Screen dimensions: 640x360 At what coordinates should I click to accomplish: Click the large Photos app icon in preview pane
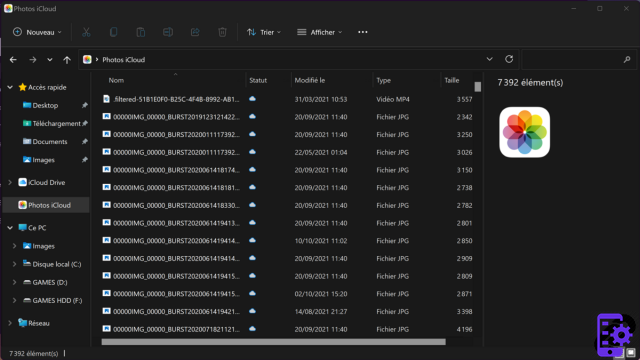pyautogui.click(x=524, y=132)
